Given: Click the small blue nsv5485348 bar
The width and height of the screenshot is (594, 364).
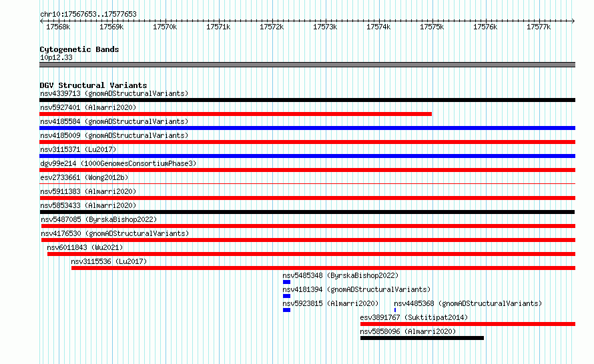Looking at the screenshot, I should (286, 282).
